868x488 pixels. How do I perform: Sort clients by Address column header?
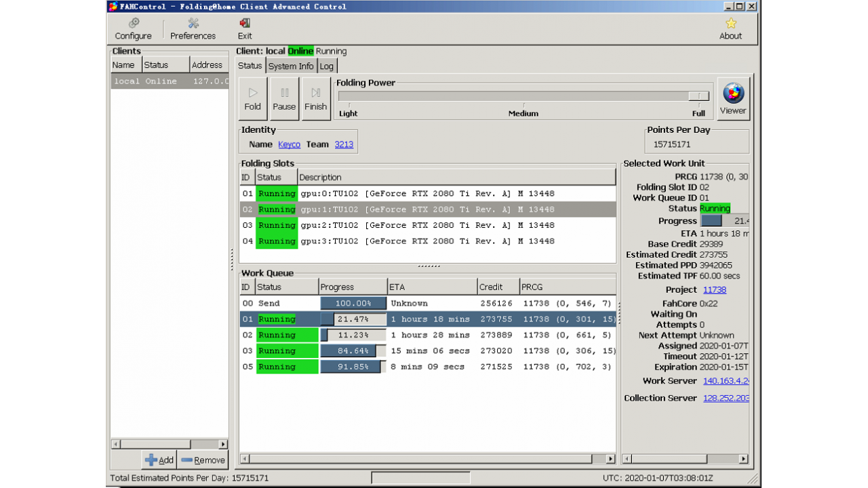tap(209, 65)
